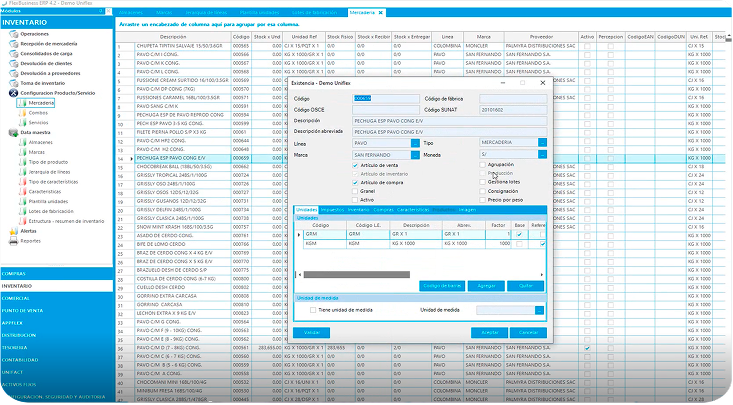This screenshot has height=405, width=733.
Task: Open the Almacenes master data item
Action: pos(42,141)
